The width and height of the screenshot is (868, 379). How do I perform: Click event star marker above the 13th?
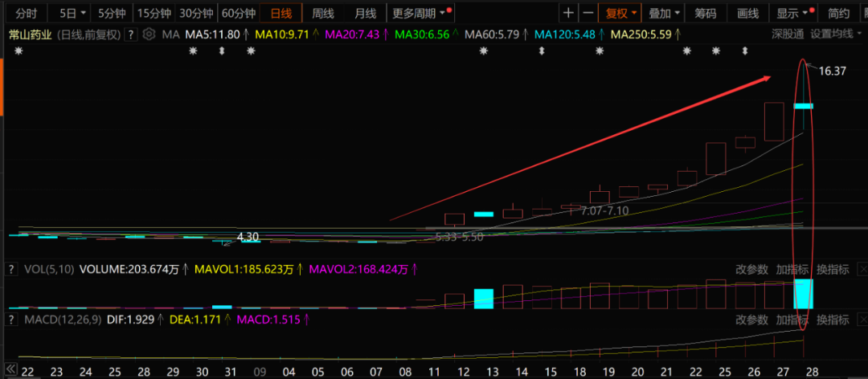point(484,51)
